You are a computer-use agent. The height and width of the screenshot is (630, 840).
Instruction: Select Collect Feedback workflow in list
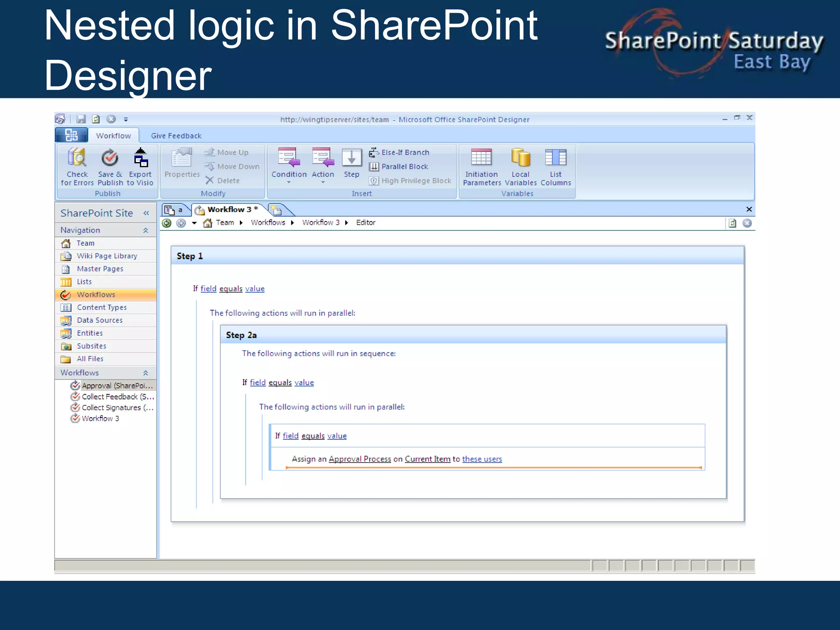pyautogui.click(x=118, y=397)
